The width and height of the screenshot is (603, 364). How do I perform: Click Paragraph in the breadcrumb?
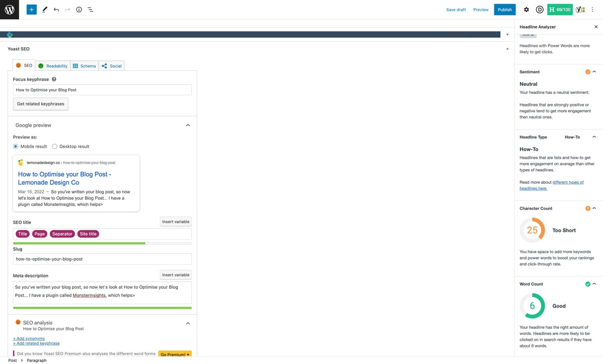37,360
